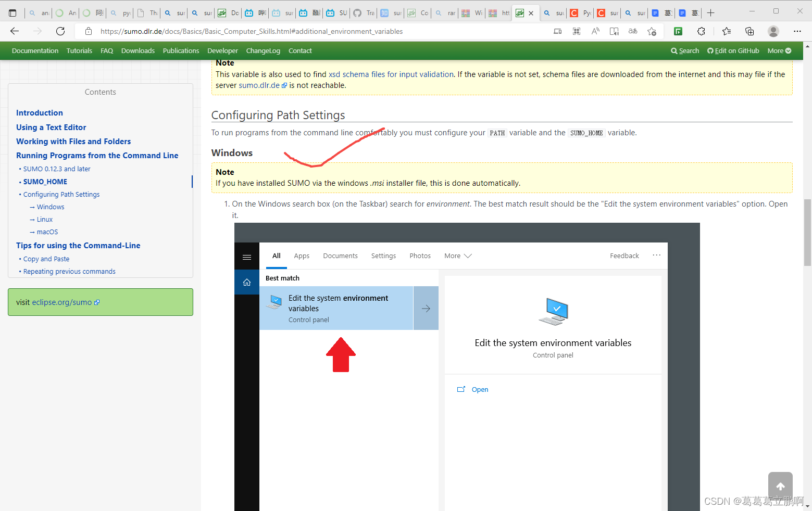Screen dimensions: 812x511
Task: Jump to SUMO 0.12.3 and later
Action: point(57,169)
